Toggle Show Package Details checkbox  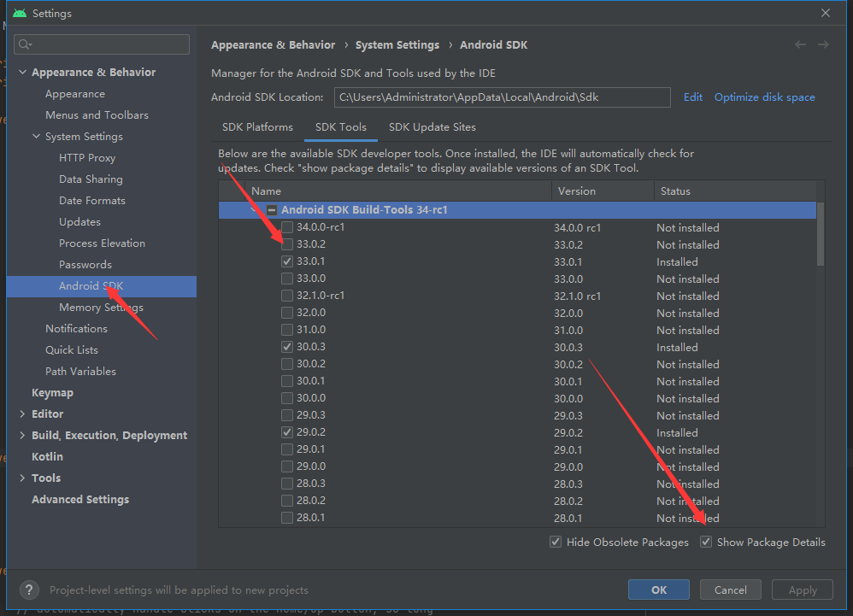[706, 542]
